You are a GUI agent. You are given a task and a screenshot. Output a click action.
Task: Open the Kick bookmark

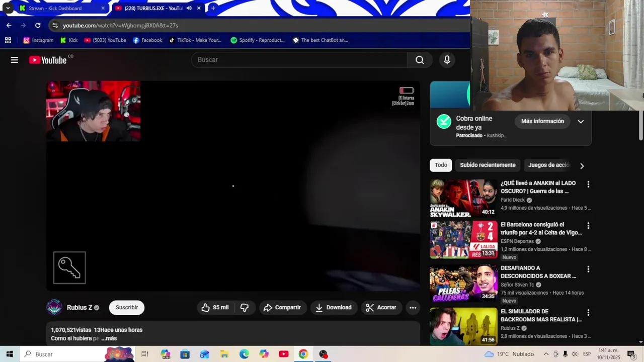pos(69,40)
